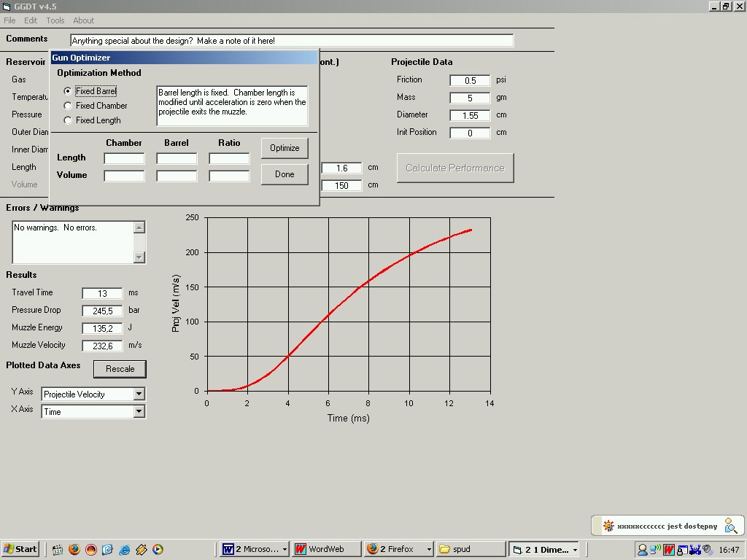
Task: Click the red WordWeb icon in system tray
Action: coord(668,549)
